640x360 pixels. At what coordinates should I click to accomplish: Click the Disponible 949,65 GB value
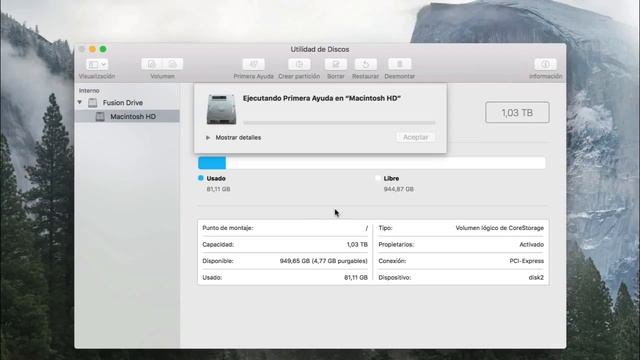tap(323, 261)
